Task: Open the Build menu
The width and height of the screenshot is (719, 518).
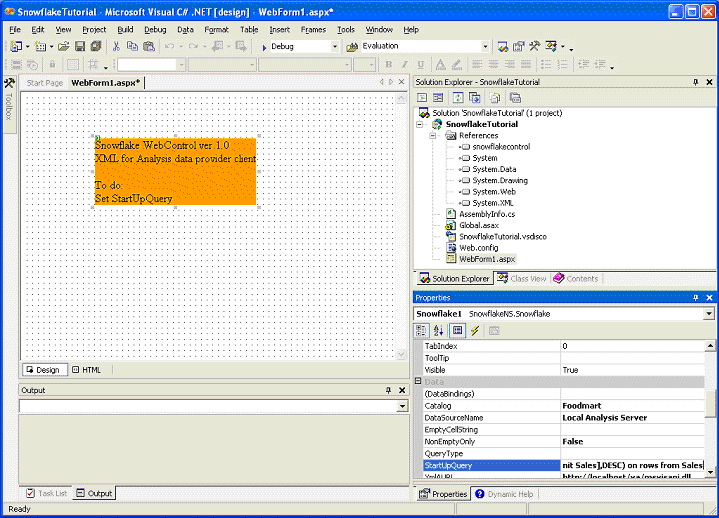Action: 125,30
